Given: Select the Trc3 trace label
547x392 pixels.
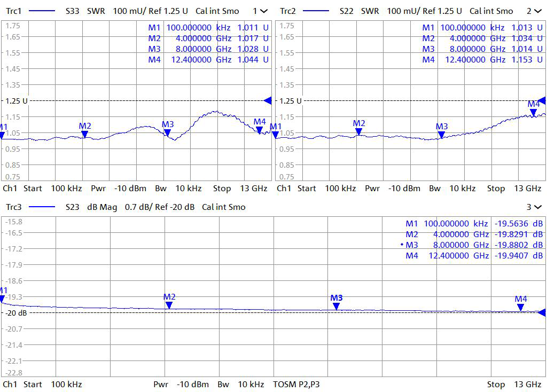Looking at the screenshot, I should coord(14,207).
